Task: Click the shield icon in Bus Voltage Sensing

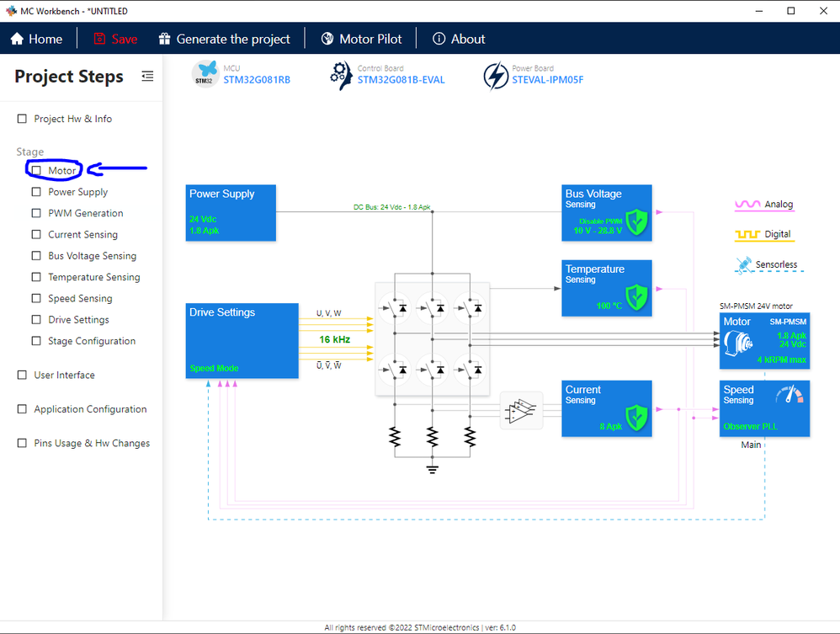Action: pyautogui.click(x=636, y=222)
